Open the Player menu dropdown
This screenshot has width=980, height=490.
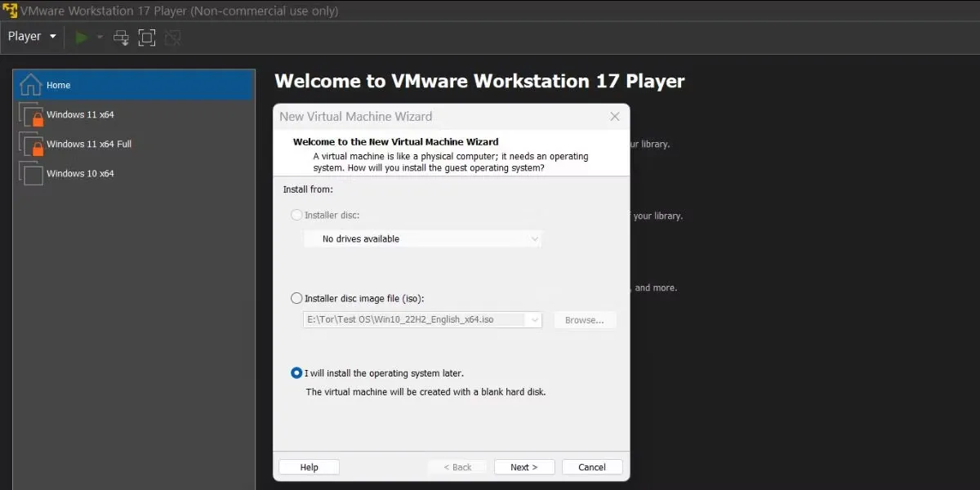point(31,36)
